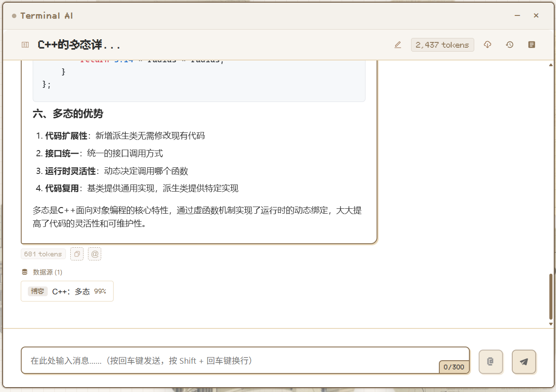Minimize the Terminal AI window
556x392 pixels.
(x=517, y=15)
